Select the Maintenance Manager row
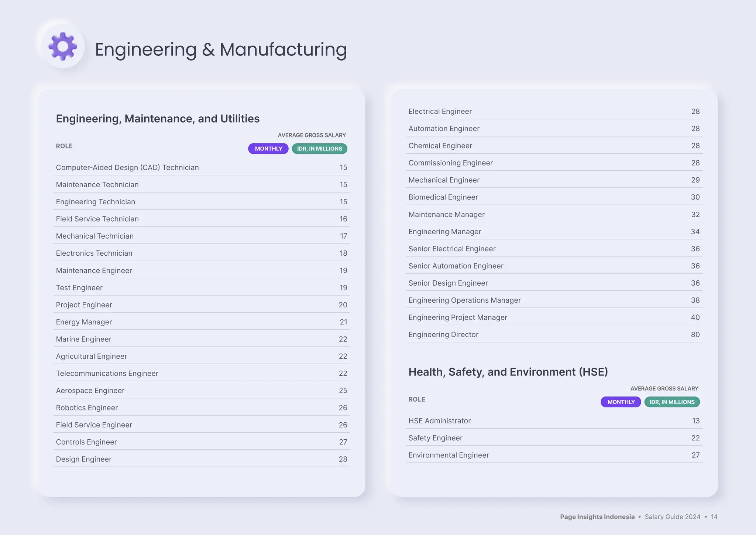This screenshot has width=756, height=535. [x=554, y=215]
